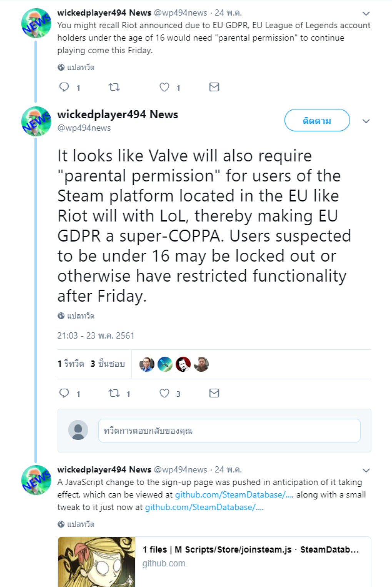Retweet the main Valve tweet
The width and height of the screenshot is (392, 587).
pos(114,393)
